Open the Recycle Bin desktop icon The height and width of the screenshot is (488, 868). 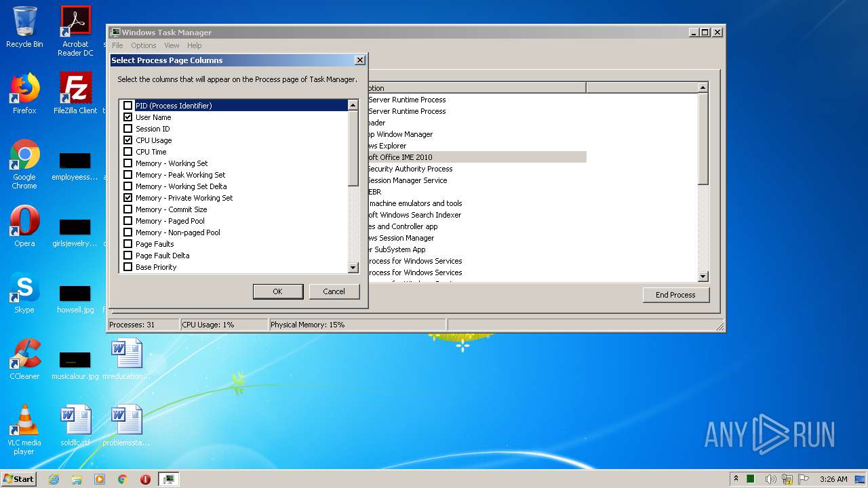tap(24, 27)
